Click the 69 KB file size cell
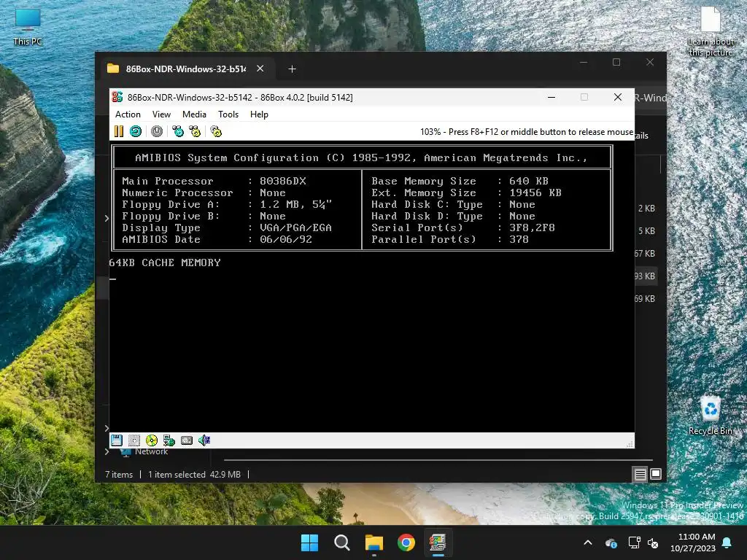 click(x=645, y=298)
